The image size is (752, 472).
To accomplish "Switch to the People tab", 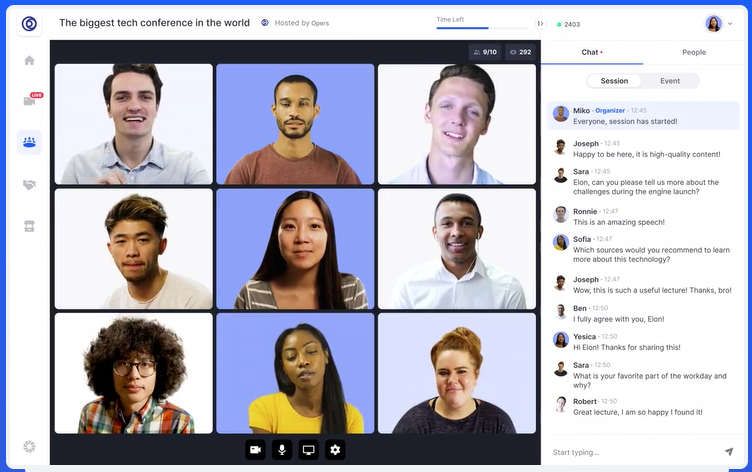I will (693, 52).
